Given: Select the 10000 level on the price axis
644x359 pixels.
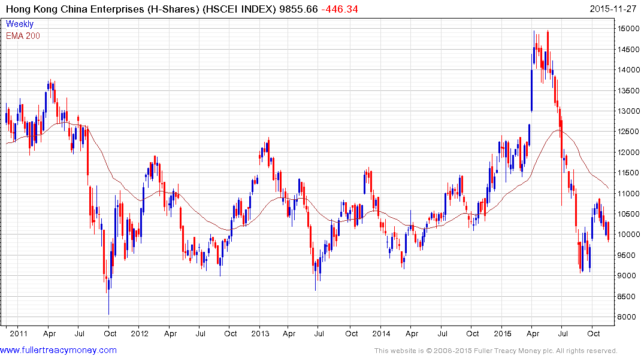Looking at the screenshot, I should [627, 235].
